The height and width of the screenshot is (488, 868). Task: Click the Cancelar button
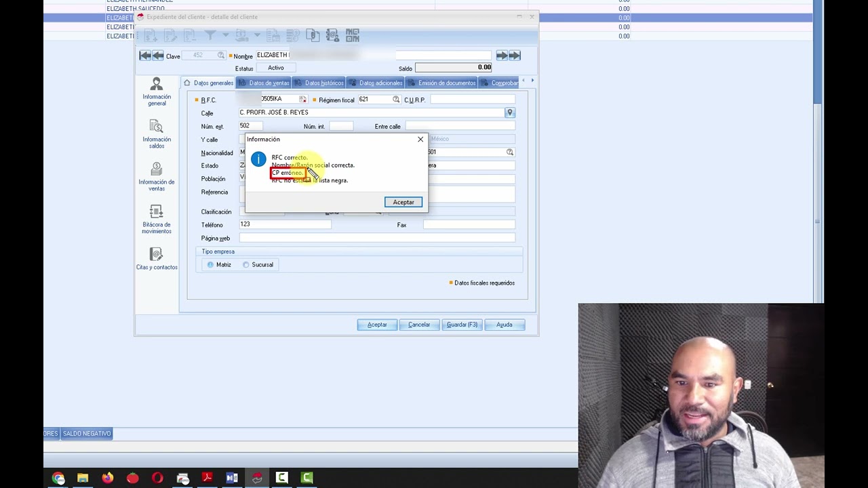click(x=419, y=325)
